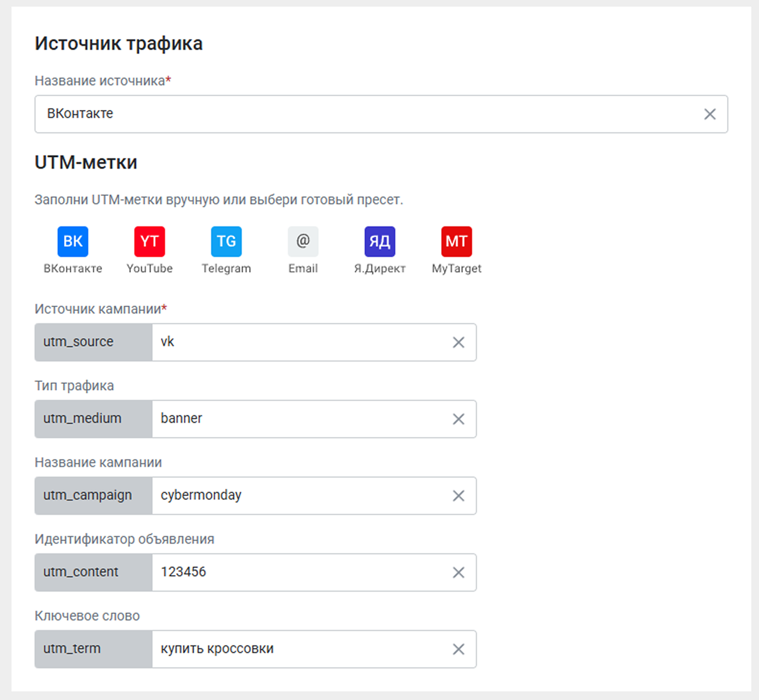The height and width of the screenshot is (700, 759).
Task: Clear the utm_campaign value
Action: (458, 496)
